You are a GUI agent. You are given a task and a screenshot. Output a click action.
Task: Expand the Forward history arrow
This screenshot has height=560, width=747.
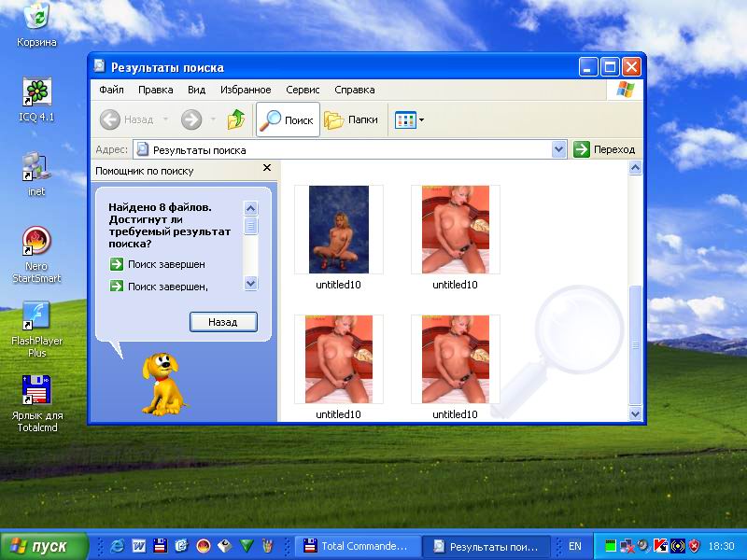click(x=213, y=119)
